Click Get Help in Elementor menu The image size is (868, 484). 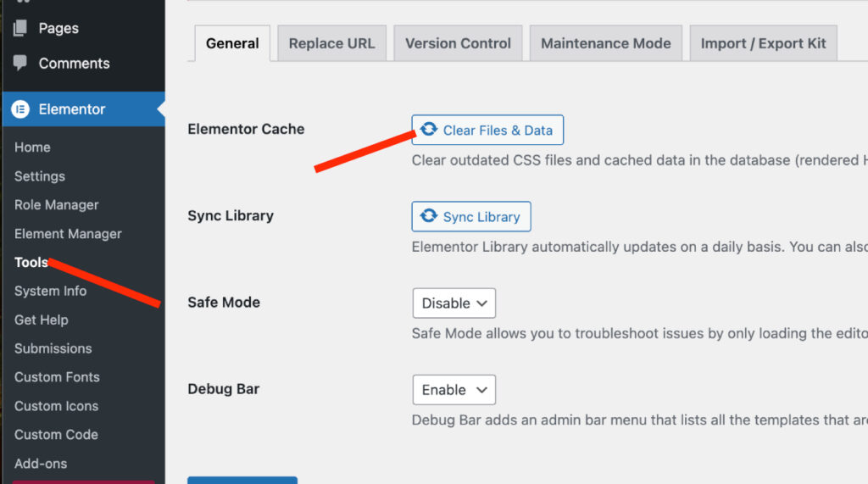[42, 320]
